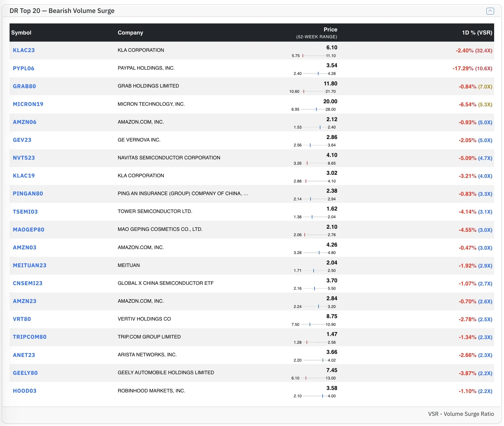Click the -3.87% (2.2X) value
The image size is (504, 426).
[475, 373]
